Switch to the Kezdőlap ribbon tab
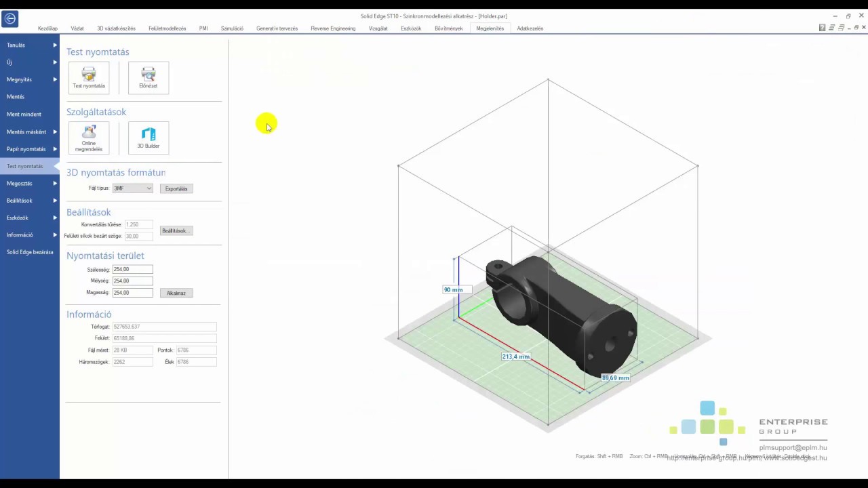The height and width of the screenshot is (488, 868). click(x=47, y=28)
